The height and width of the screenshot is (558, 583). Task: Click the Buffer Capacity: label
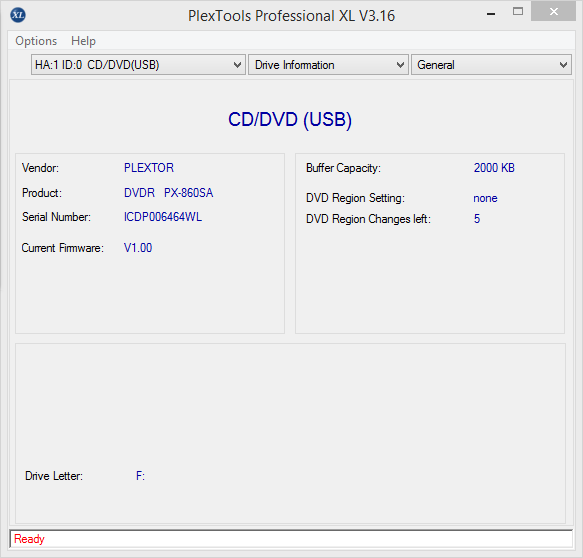point(344,168)
